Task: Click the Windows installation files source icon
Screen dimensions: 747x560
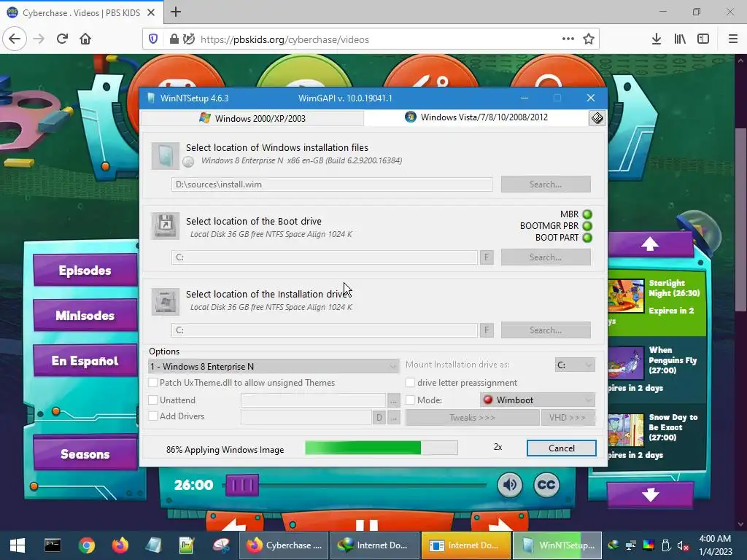Action: (x=166, y=156)
